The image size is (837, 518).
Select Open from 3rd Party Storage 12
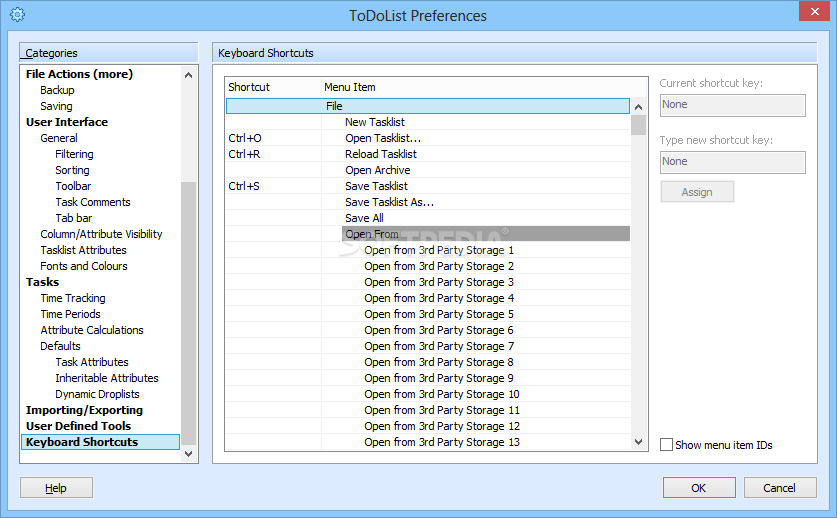(428, 426)
